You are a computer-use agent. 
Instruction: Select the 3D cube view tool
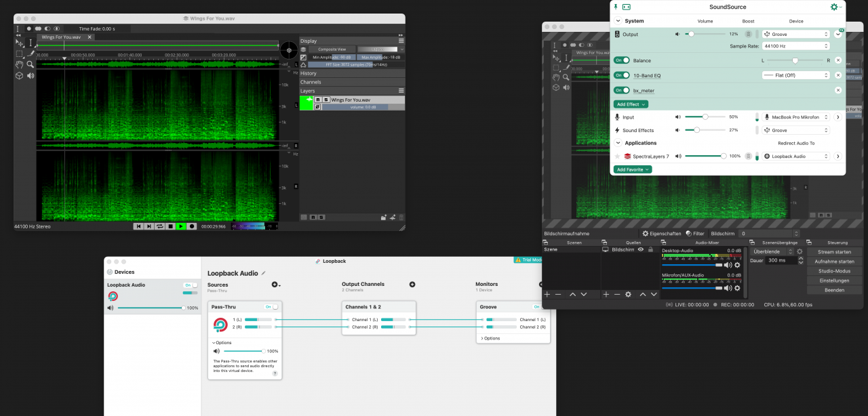(20, 76)
